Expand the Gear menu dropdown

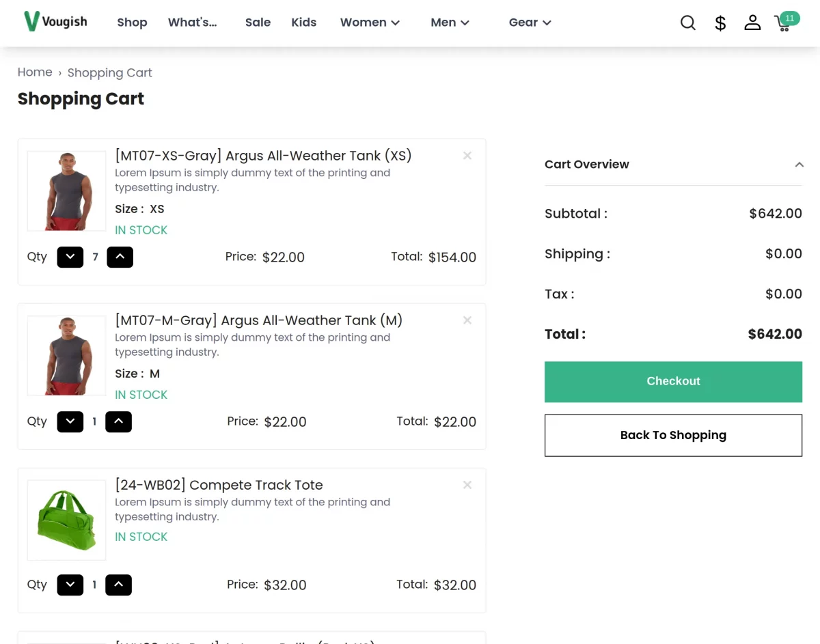530,23
